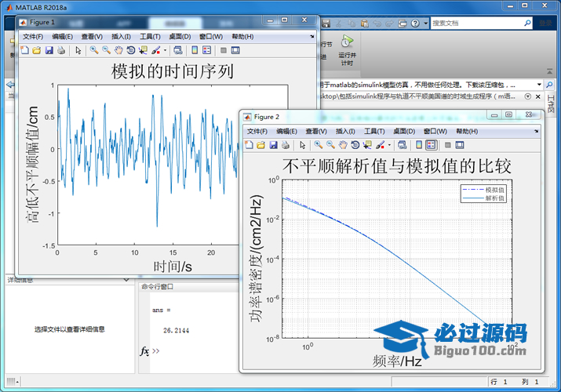Collapse MATLAB toolstrip with minimize arrow

[x=549, y=71]
